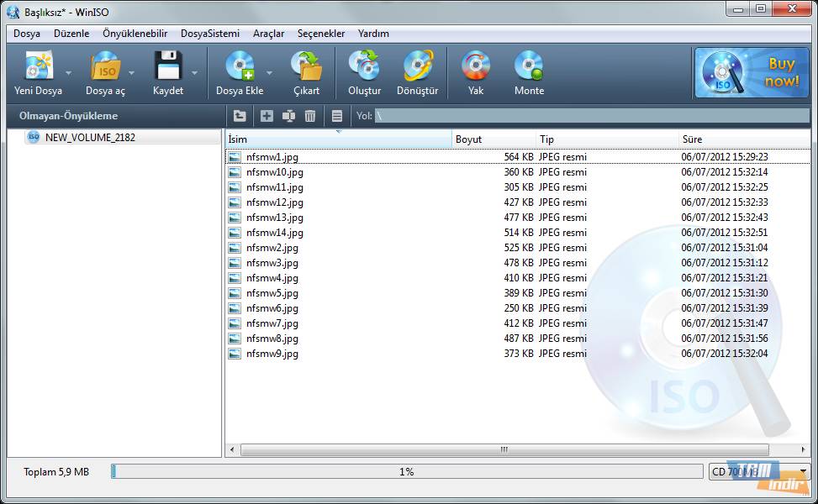Click the Monte mount icon
The width and height of the screenshot is (818, 504).
529,67
